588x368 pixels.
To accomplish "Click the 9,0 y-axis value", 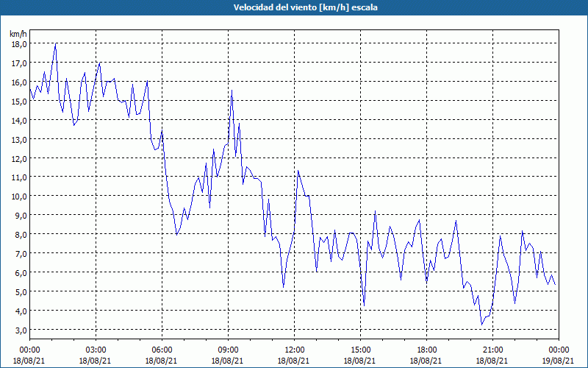I will click(x=21, y=216).
